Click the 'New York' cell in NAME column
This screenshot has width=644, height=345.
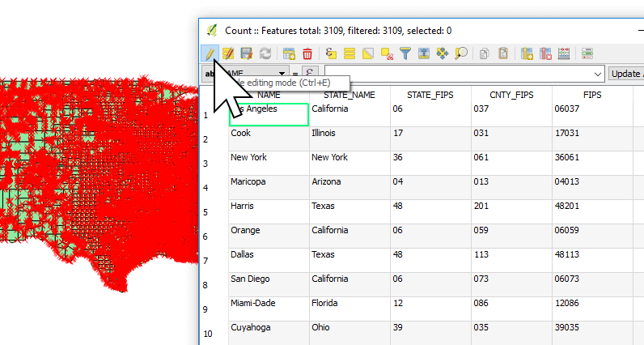269,164
